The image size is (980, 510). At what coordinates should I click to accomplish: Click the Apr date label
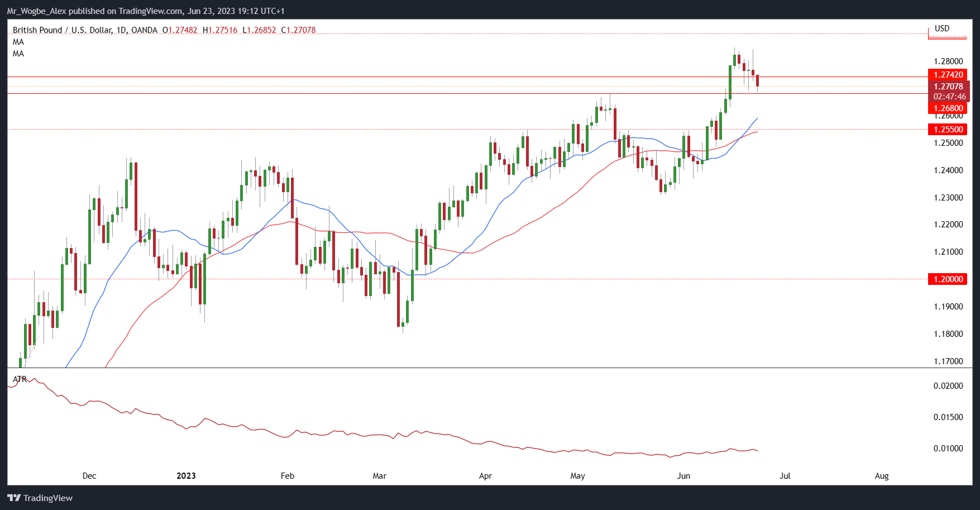click(485, 476)
